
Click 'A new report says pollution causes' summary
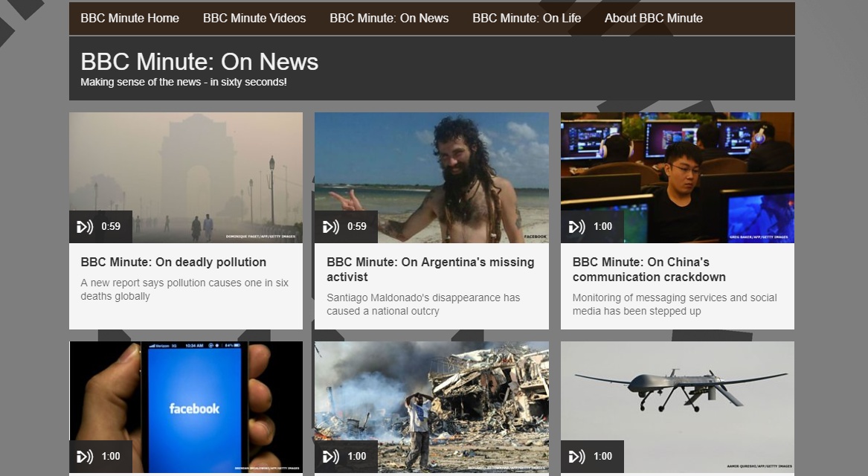184,289
